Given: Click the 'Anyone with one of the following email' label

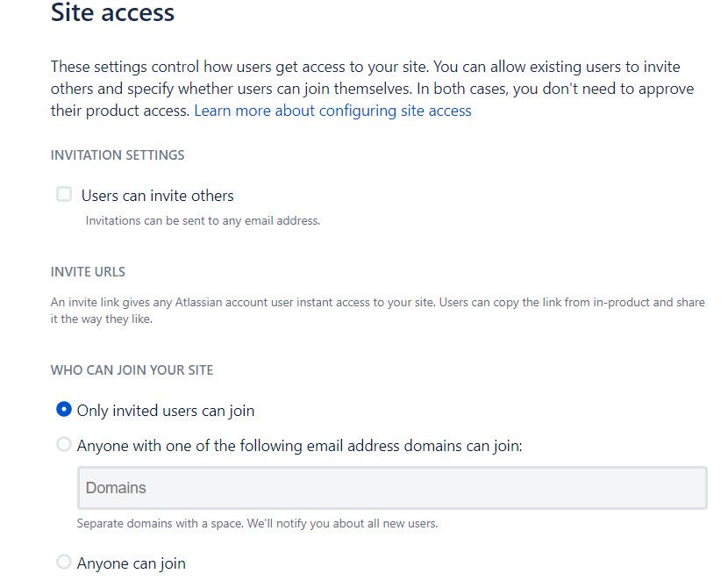Looking at the screenshot, I should click(x=299, y=446).
